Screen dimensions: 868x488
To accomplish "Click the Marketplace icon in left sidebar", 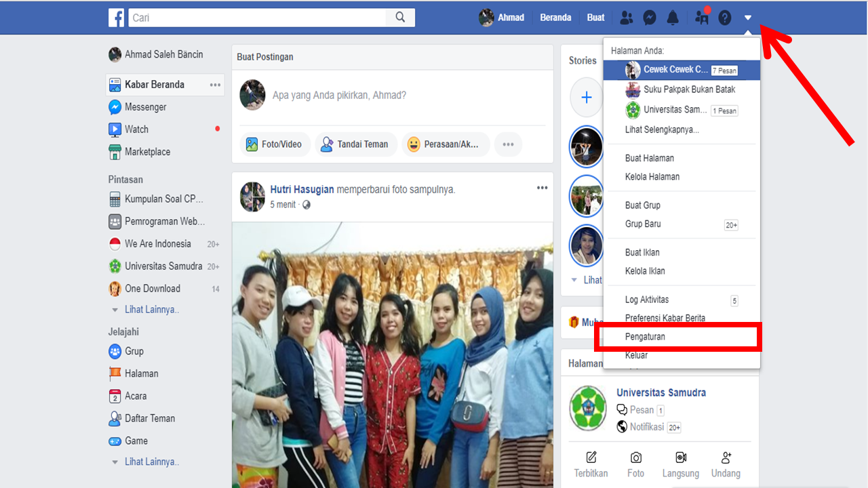I will click(x=115, y=152).
